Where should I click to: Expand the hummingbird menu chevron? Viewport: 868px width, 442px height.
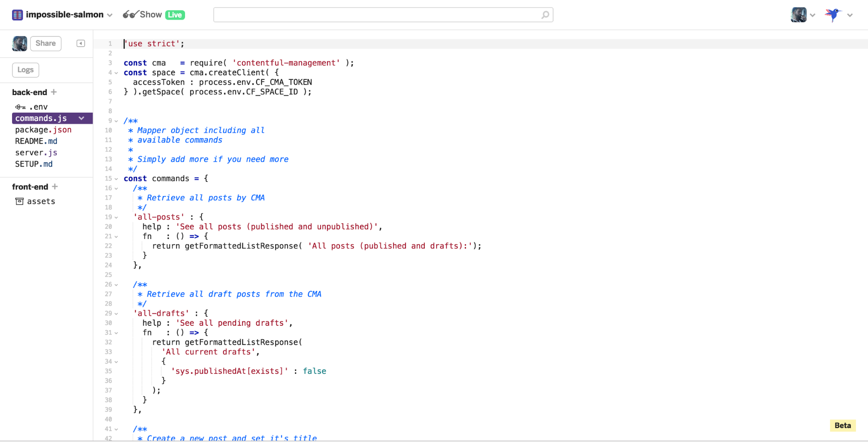click(x=850, y=15)
